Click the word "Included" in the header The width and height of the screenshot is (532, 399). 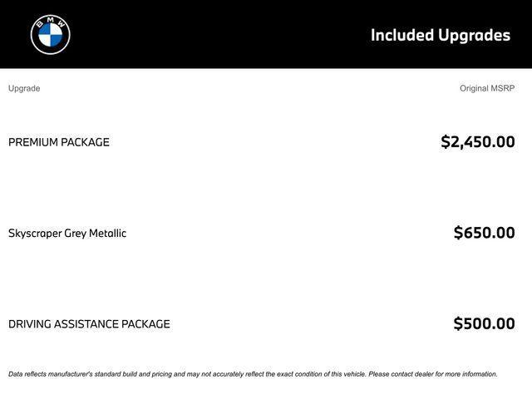[x=402, y=35]
